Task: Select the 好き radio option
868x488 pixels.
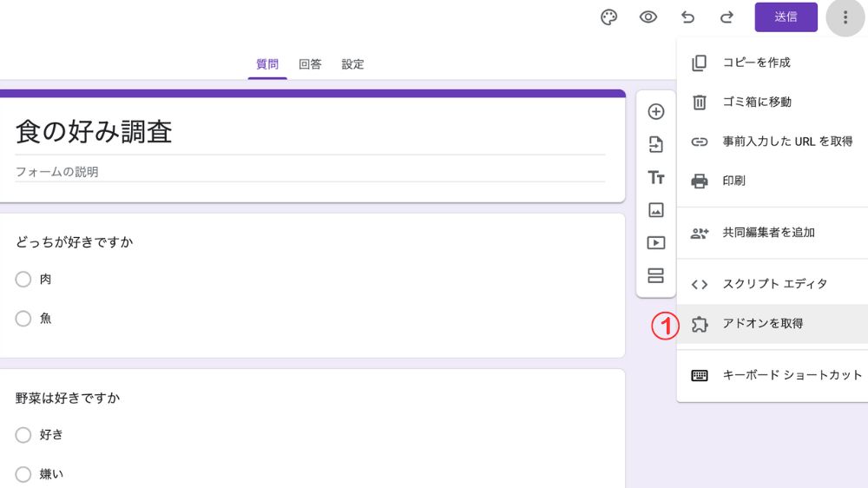Action: [x=23, y=435]
